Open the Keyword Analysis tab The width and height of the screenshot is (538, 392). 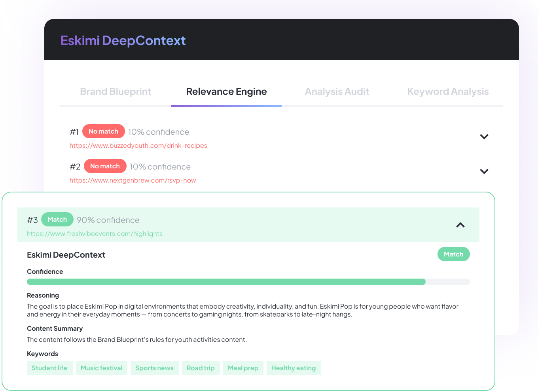pos(448,92)
